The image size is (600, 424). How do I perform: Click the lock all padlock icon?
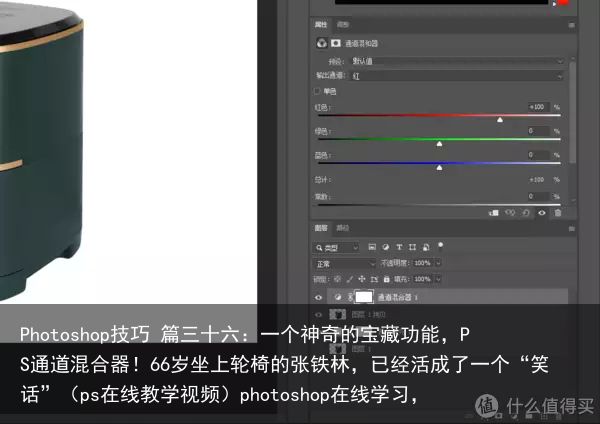[x=386, y=279]
